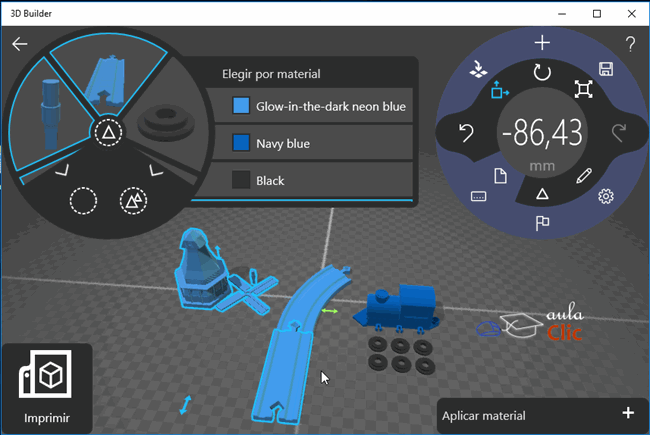Choose Navy blue material

point(313,143)
